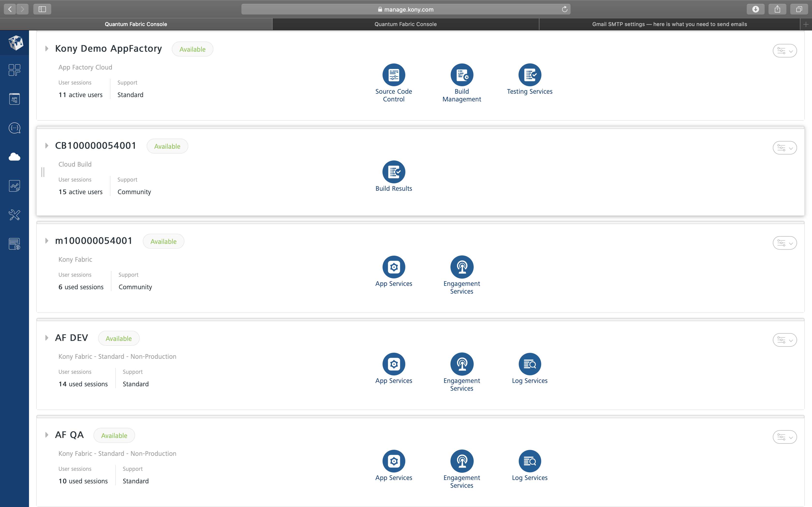
Task: Click the Kony Demo AppFactory title
Action: coord(108,48)
